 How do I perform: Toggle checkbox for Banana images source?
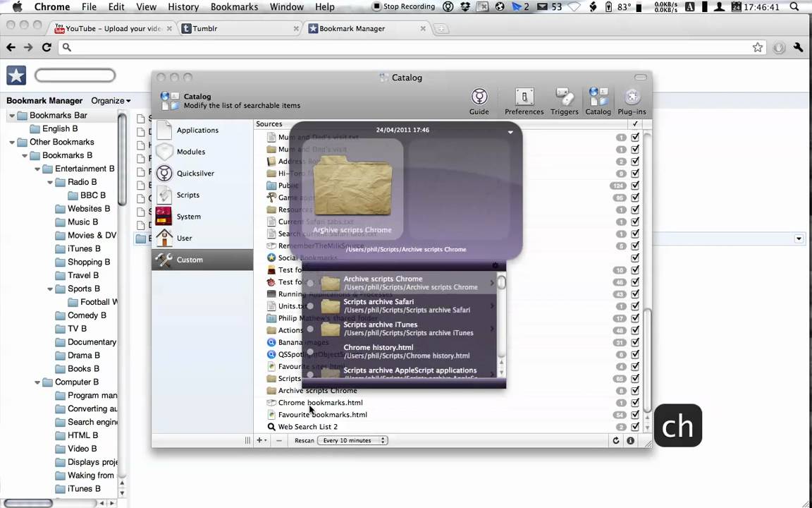(x=635, y=342)
